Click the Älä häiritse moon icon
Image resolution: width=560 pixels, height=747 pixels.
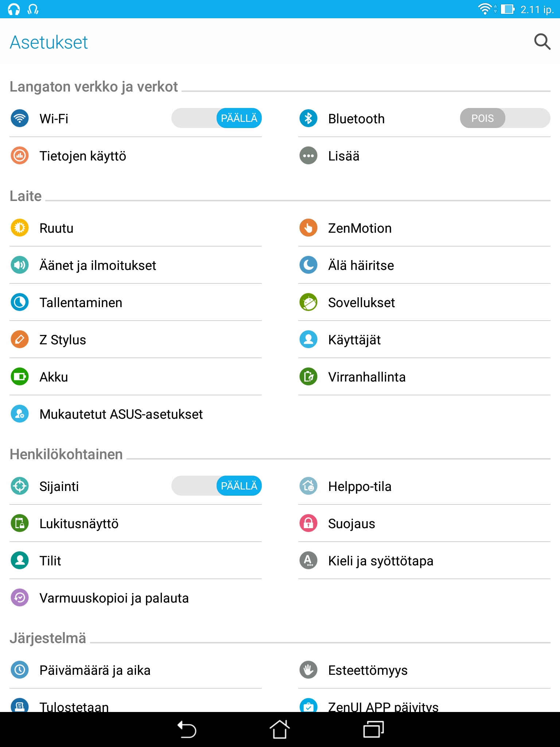[x=308, y=265]
